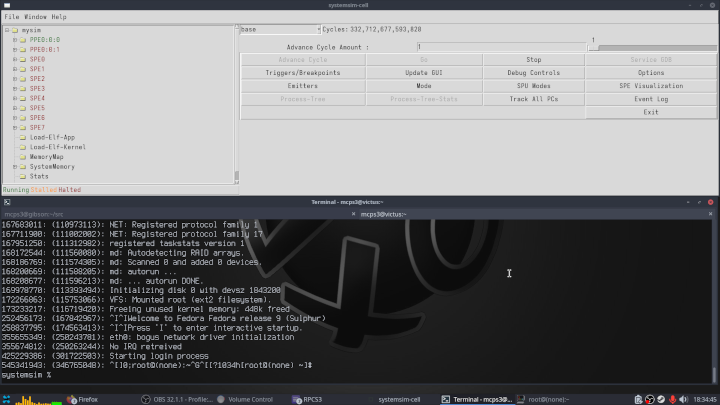Collapse the mysim tree root
Image resolution: width=720 pixels, height=405 pixels.
point(7,30)
